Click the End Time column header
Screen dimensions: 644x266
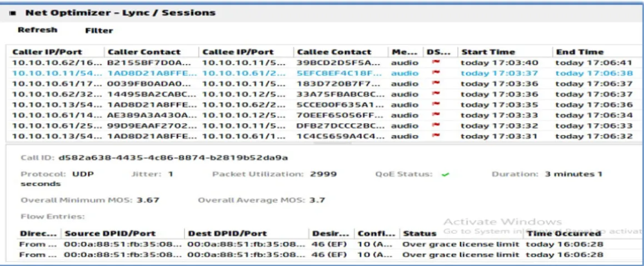point(580,52)
